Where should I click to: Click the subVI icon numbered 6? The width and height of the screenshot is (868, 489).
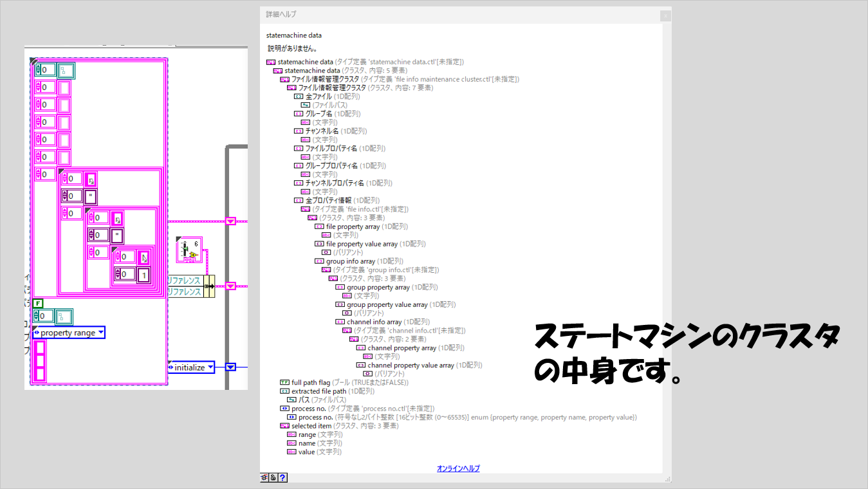[190, 249]
